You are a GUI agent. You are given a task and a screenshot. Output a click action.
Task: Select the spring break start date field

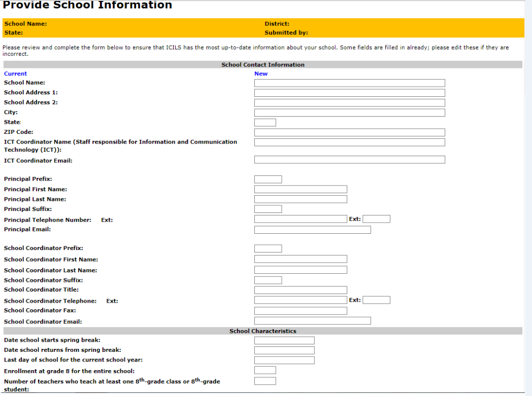(x=284, y=341)
